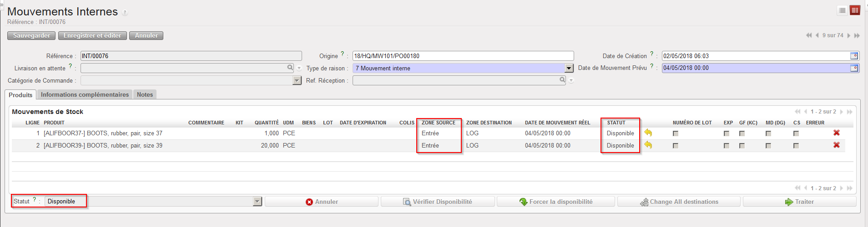Open the Date de Création calendar picker

(x=854, y=56)
